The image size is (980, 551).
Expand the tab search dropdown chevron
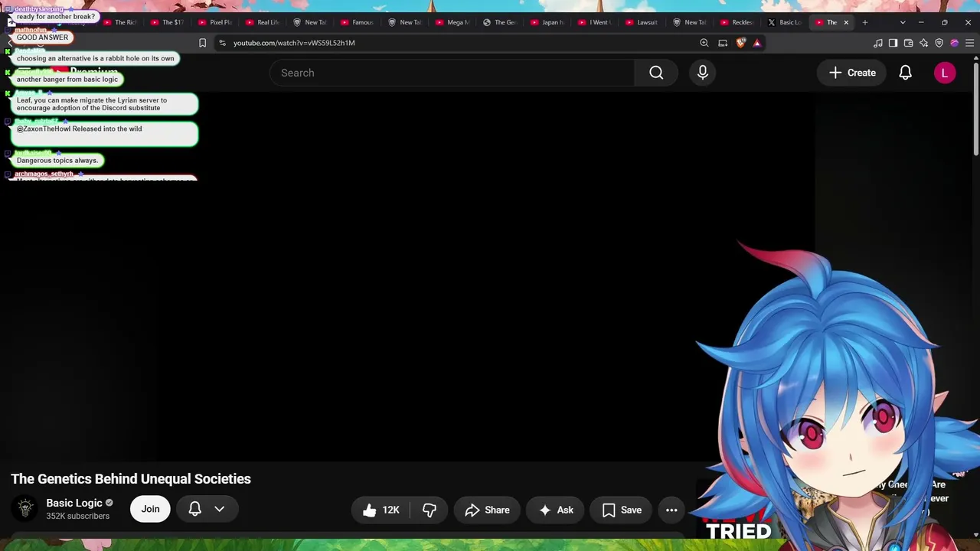(x=903, y=22)
